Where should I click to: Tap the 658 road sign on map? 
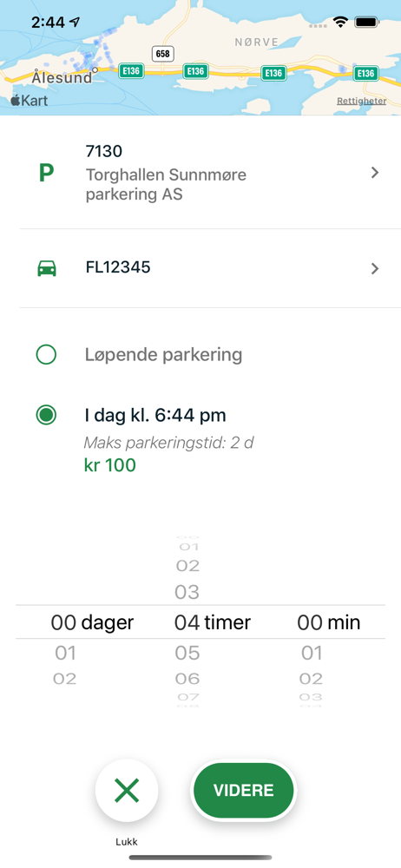point(162,54)
